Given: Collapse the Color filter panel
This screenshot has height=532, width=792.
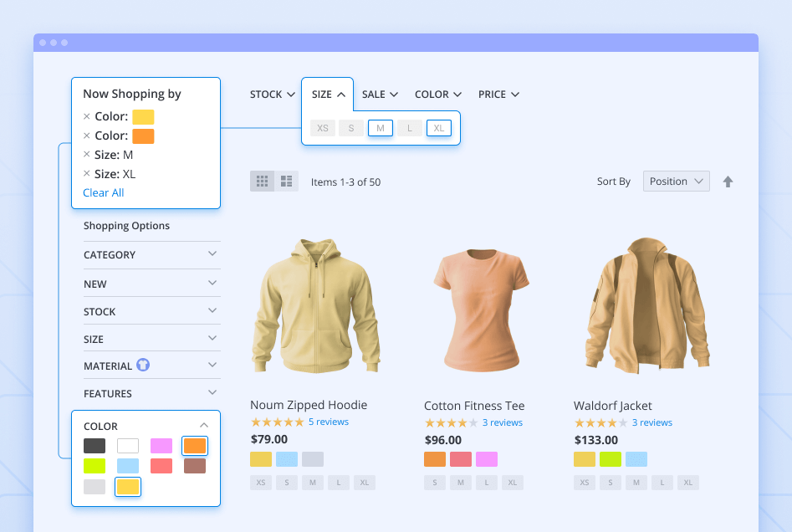Looking at the screenshot, I should pos(203,426).
